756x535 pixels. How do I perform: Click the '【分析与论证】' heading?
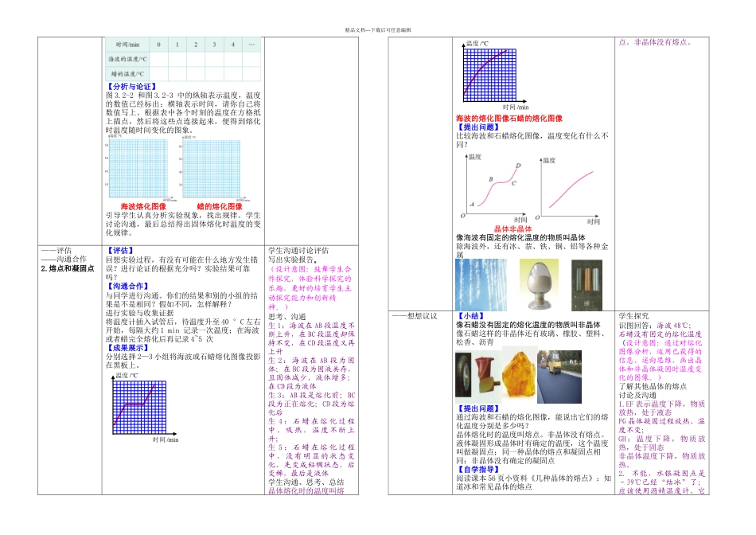(132, 87)
